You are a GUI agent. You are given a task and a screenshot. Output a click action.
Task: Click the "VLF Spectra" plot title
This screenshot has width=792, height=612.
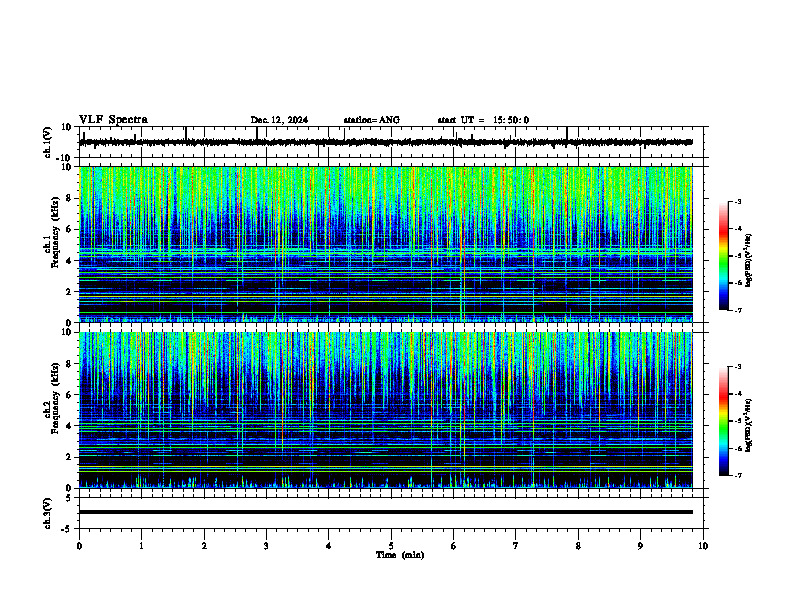pyautogui.click(x=113, y=120)
